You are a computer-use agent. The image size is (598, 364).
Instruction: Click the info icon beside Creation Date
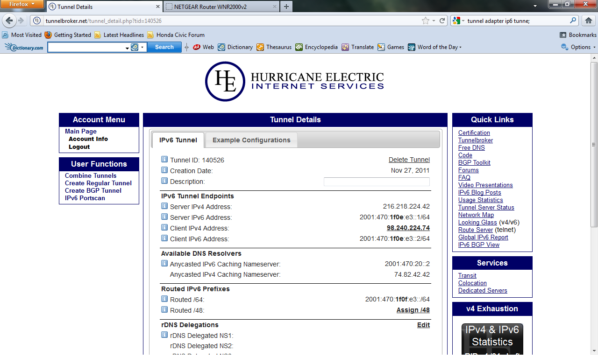pyautogui.click(x=164, y=170)
